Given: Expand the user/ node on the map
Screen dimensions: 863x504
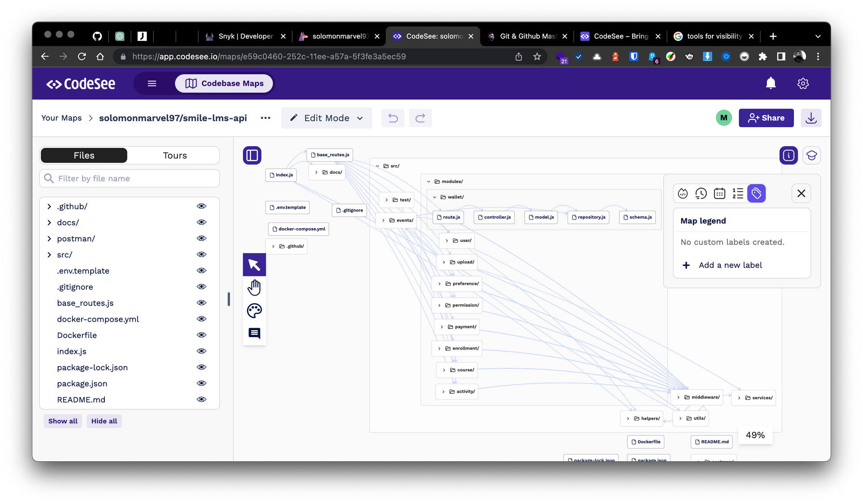Looking at the screenshot, I should click(x=447, y=240).
